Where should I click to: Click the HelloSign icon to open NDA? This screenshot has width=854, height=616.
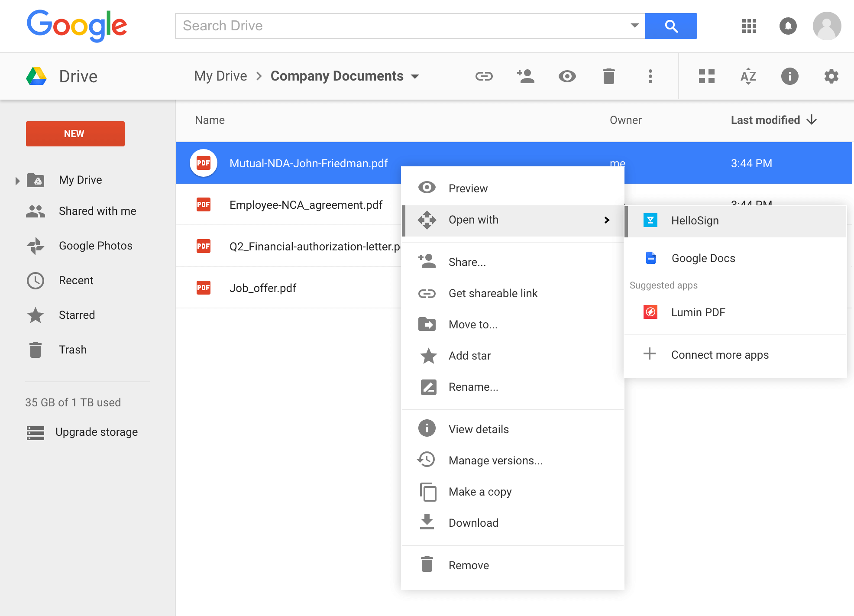[x=650, y=220]
